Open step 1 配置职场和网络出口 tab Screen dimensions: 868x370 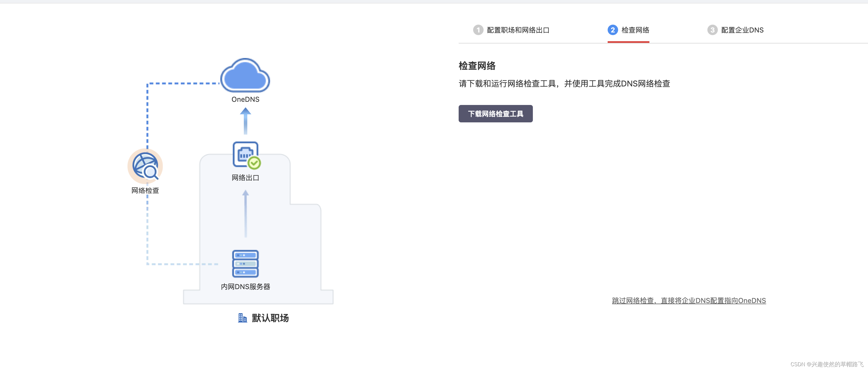[x=511, y=30]
